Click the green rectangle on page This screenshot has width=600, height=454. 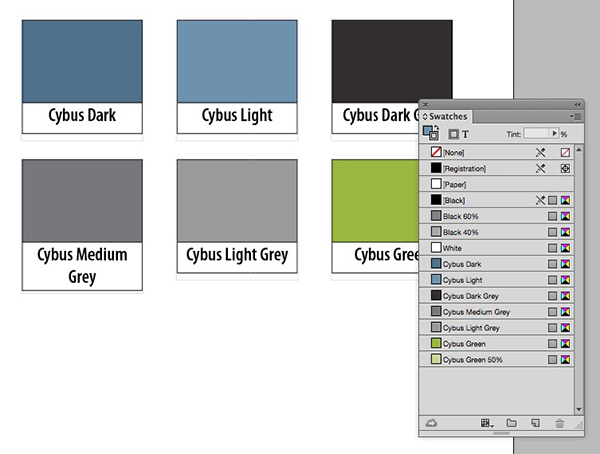(375, 201)
